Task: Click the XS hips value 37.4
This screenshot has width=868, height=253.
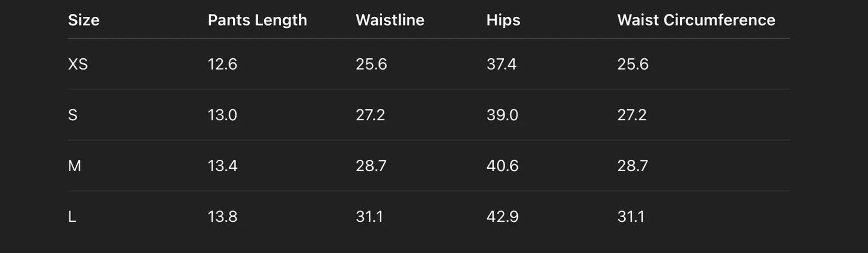Action: coord(502,64)
